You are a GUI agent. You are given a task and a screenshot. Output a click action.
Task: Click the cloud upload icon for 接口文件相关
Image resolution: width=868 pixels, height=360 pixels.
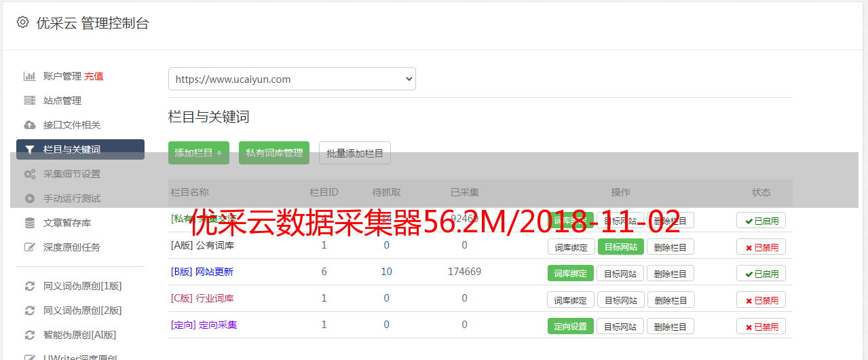[x=29, y=125]
